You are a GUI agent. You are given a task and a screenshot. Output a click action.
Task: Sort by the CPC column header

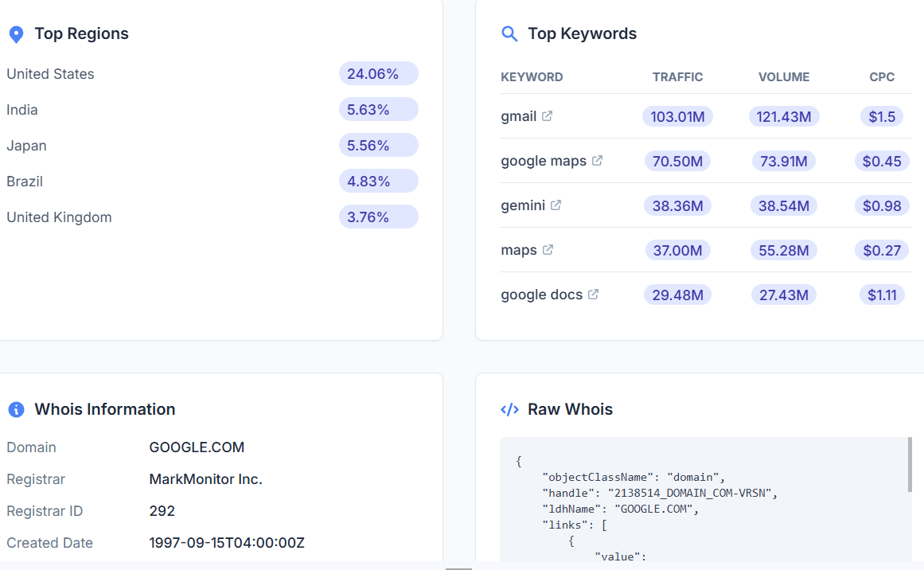[x=882, y=76]
